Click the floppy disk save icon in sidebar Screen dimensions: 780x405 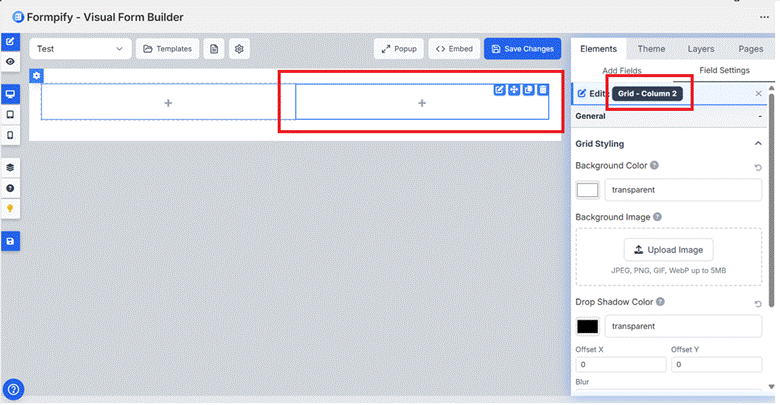click(10, 241)
